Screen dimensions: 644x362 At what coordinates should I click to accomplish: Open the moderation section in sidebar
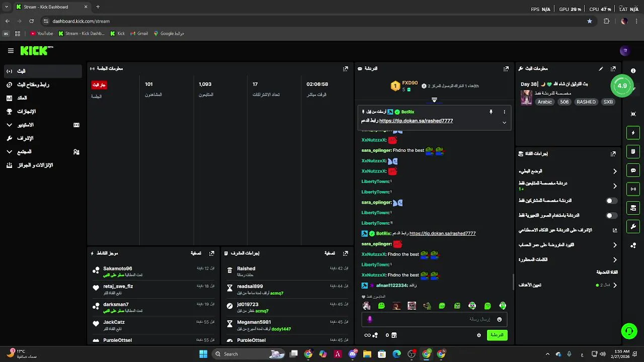pos(43,138)
